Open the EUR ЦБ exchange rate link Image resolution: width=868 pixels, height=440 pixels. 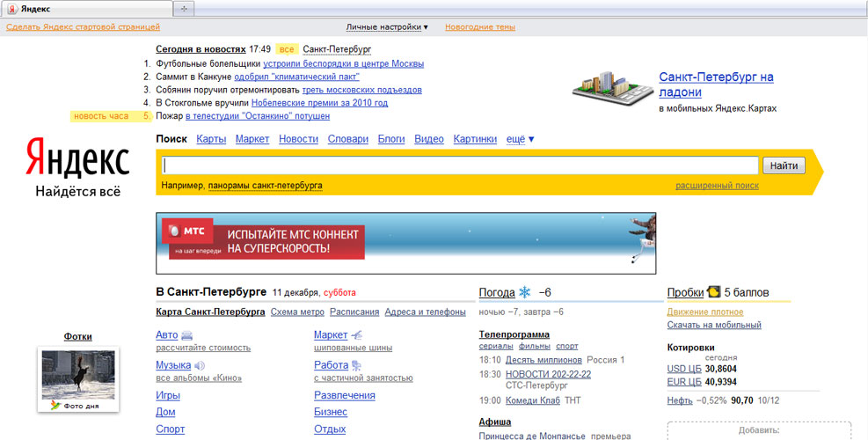684,383
